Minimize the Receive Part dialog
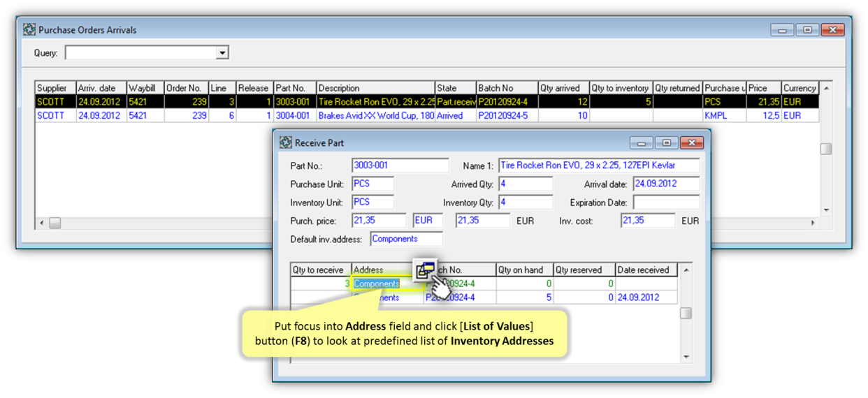Viewport: 868px width, 398px height. tap(642, 143)
